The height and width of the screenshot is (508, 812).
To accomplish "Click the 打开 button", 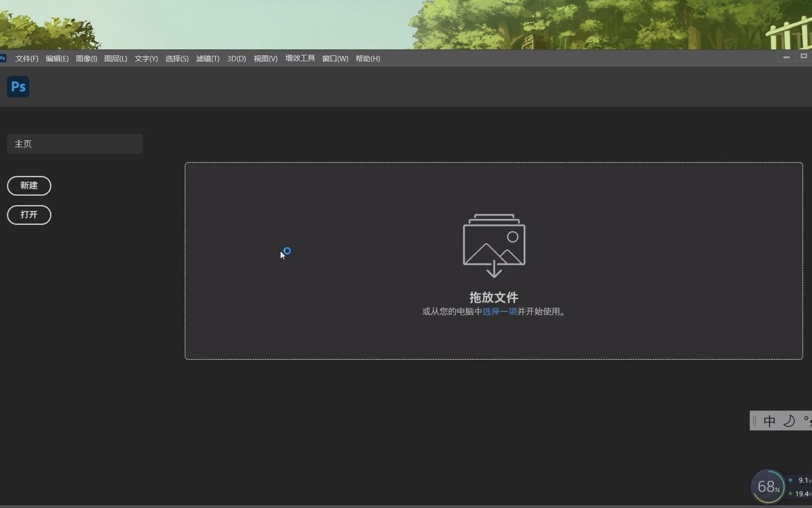I will 29,215.
